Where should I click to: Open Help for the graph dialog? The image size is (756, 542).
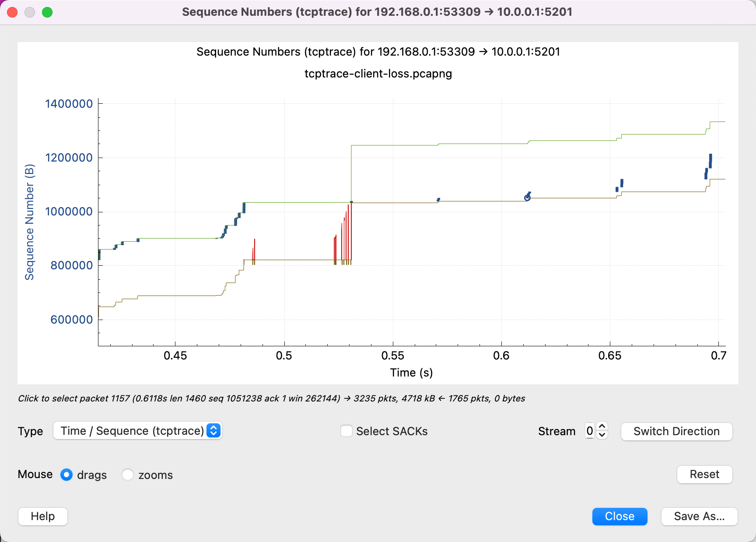tap(43, 517)
